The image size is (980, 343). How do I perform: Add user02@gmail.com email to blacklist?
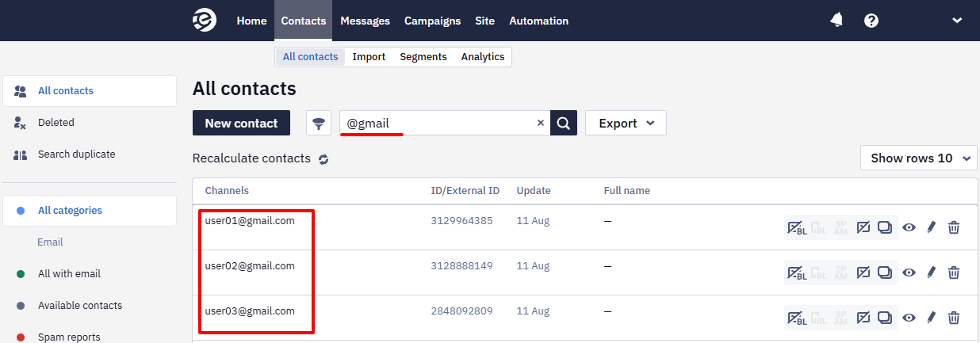click(x=797, y=272)
